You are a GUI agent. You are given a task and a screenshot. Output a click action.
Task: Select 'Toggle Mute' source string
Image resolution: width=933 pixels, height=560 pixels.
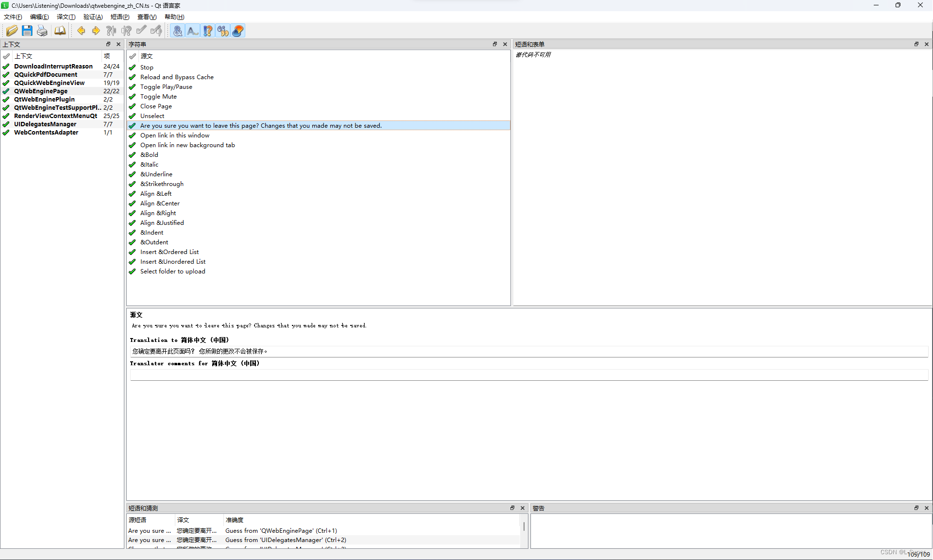pos(158,97)
